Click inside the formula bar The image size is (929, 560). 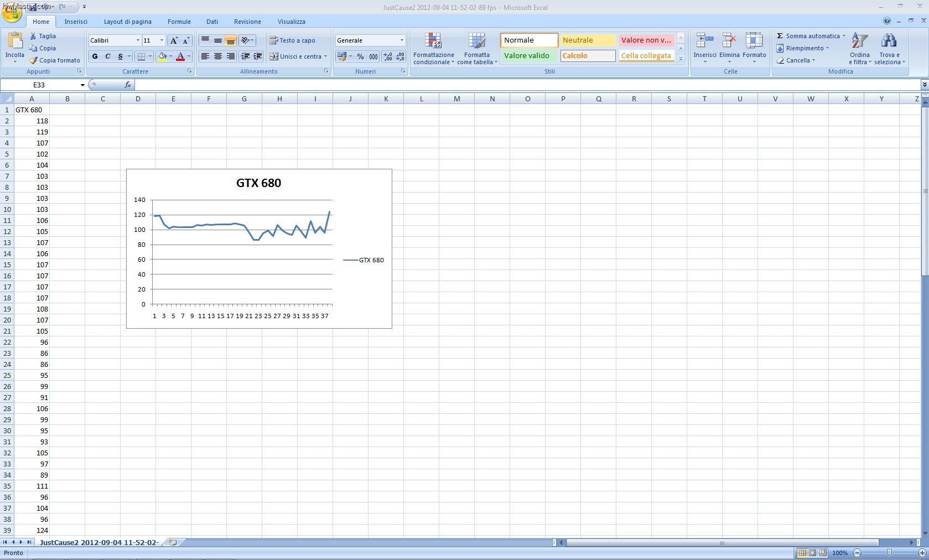[x=527, y=85]
